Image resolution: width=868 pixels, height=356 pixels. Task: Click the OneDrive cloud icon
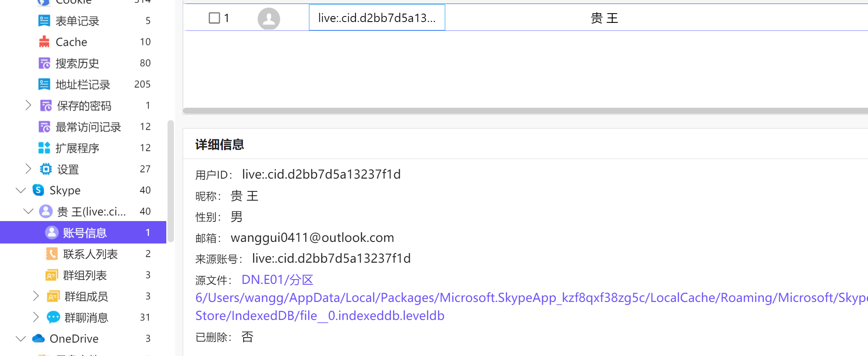click(38, 339)
